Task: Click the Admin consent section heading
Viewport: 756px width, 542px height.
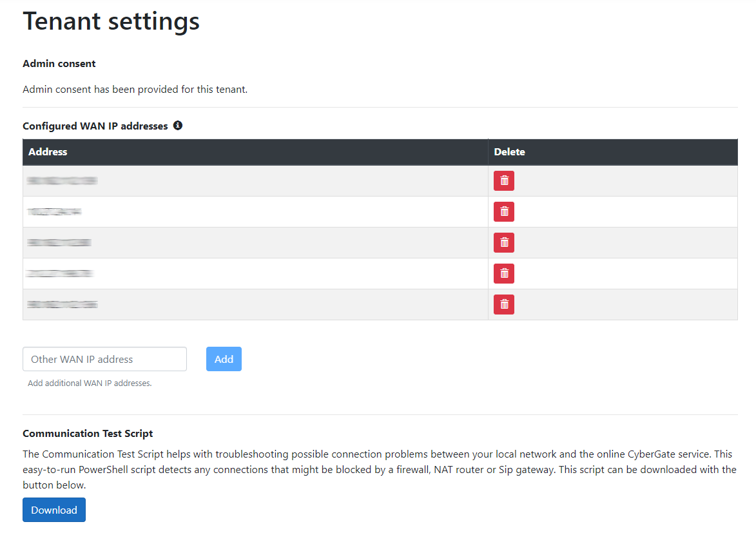Action: (x=59, y=64)
